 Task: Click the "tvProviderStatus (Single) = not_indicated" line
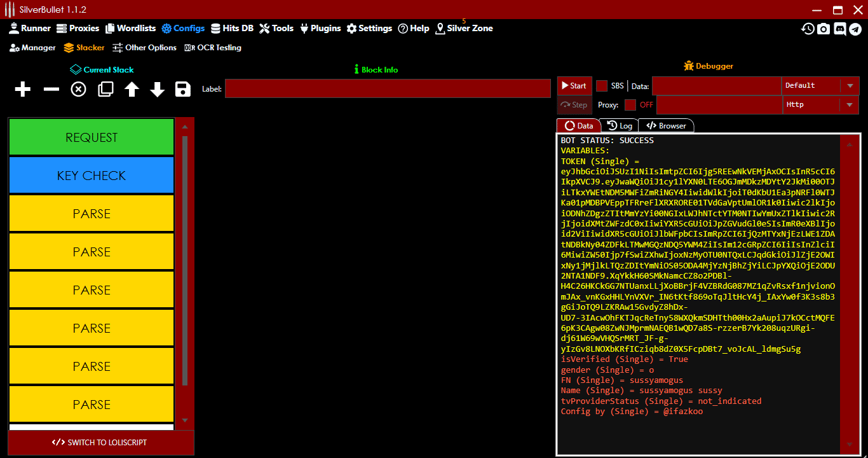(x=661, y=401)
